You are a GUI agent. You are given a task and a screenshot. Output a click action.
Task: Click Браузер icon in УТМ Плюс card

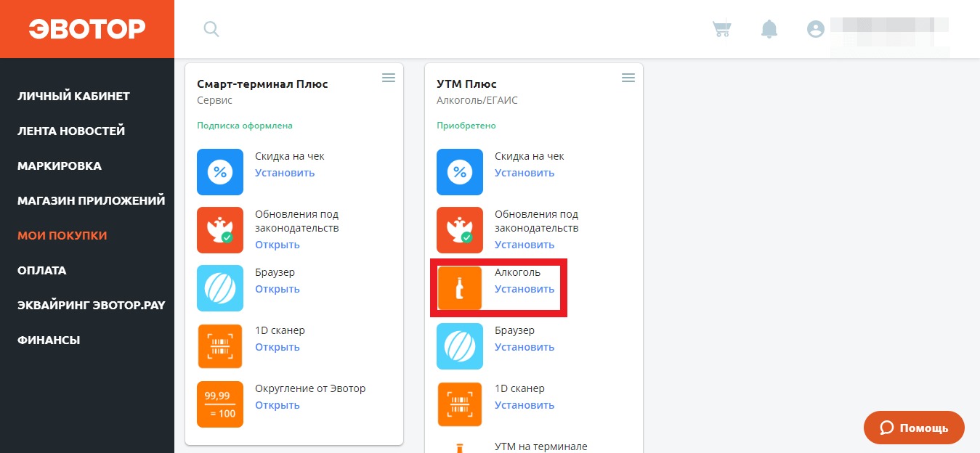pos(460,346)
